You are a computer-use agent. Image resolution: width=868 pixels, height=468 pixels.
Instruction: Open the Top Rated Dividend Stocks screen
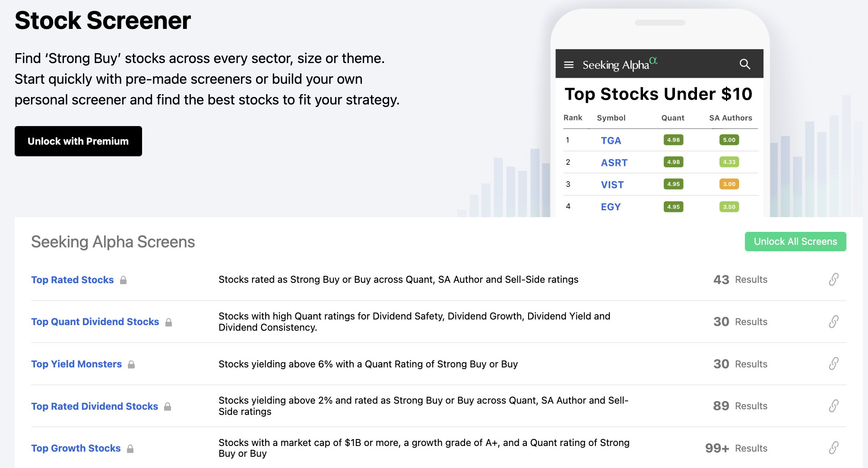coord(94,406)
